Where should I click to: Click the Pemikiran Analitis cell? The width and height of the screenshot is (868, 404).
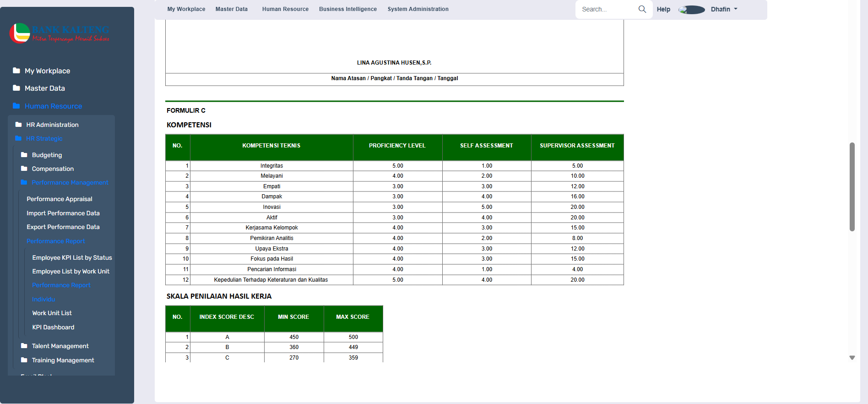click(x=271, y=238)
